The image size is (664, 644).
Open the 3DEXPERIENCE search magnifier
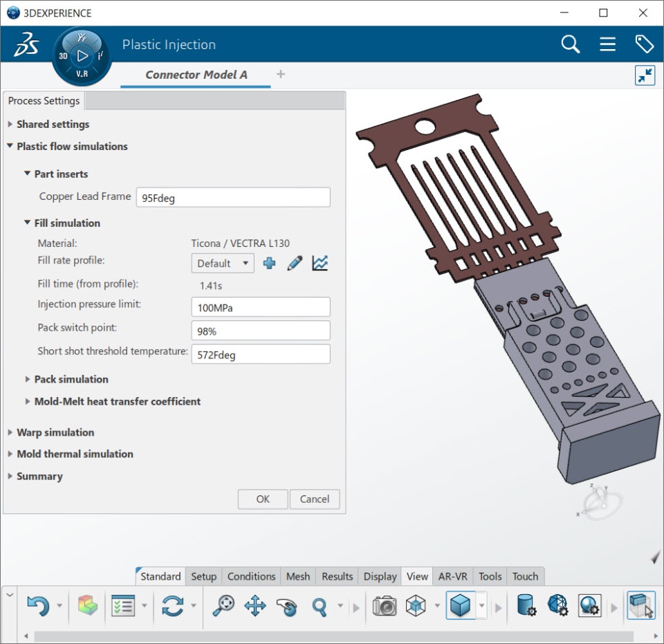[x=570, y=44]
